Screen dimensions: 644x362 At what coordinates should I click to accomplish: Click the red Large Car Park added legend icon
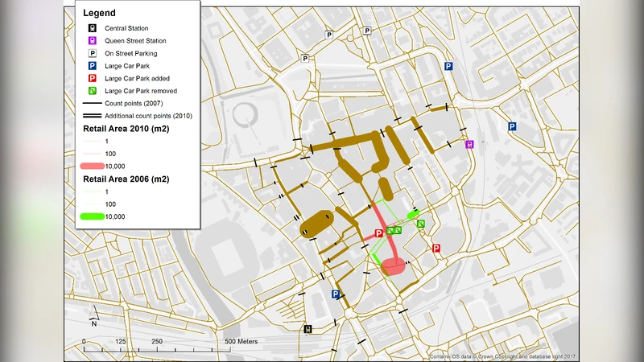(x=93, y=78)
